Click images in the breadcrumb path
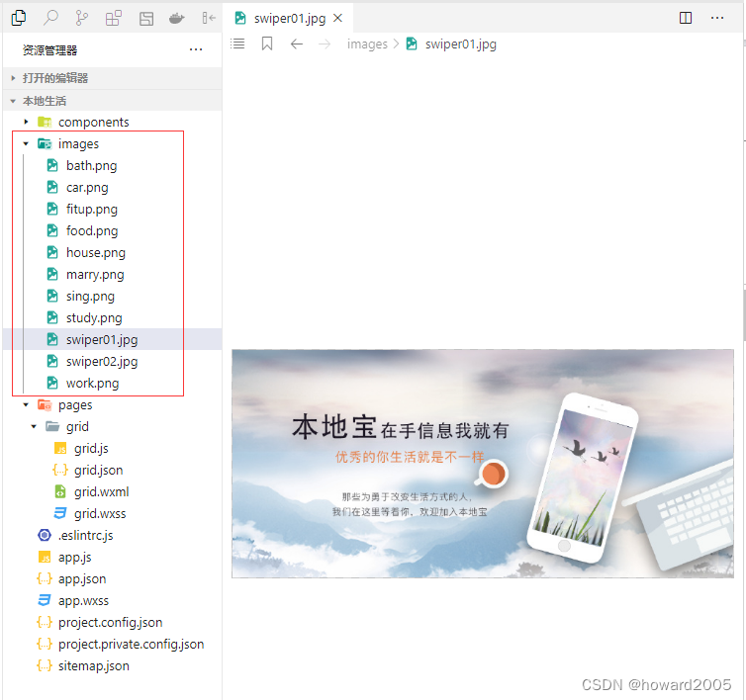Image resolution: width=746 pixels, height=700 pixels. 367,44
